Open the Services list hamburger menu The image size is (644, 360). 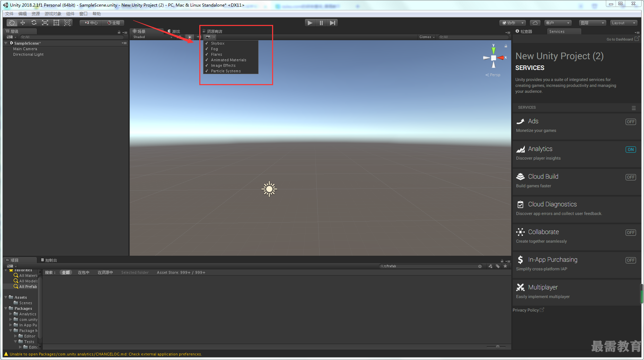(x=634, y=108)
